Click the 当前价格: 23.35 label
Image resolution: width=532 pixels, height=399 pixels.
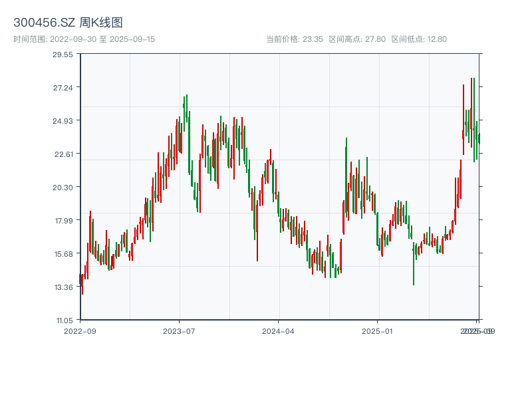295,39
